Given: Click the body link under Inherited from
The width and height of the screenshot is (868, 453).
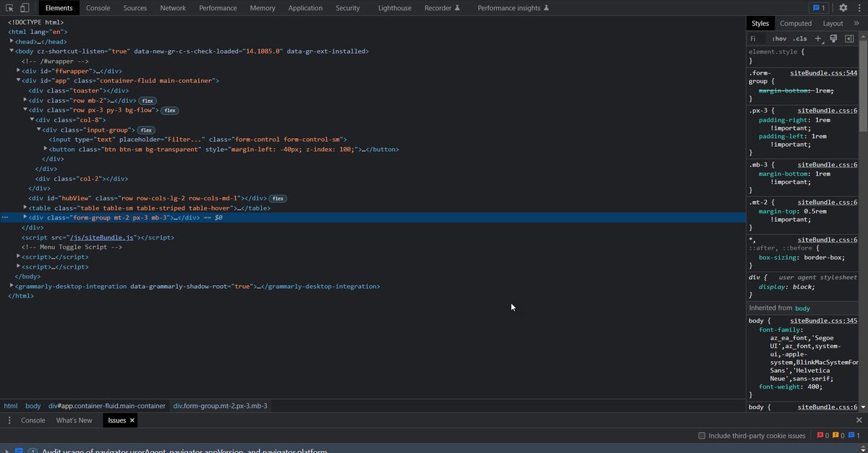Looking at the screenshot, I should pos(802,308).
